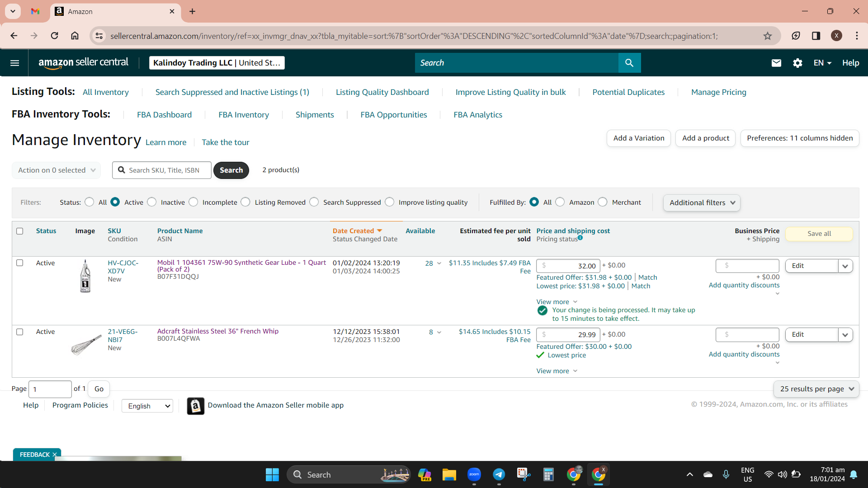Select the Adcraft French Whip row checkbox
Image resolution: width=868 pixels, height=488 pixels.
click(x=19, y=332)
